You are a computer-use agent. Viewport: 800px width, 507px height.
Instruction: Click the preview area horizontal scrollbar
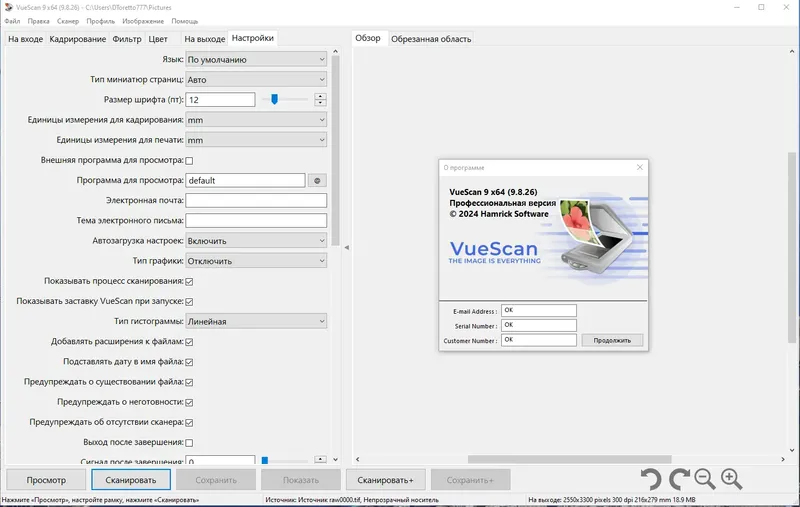coord(569,460)
